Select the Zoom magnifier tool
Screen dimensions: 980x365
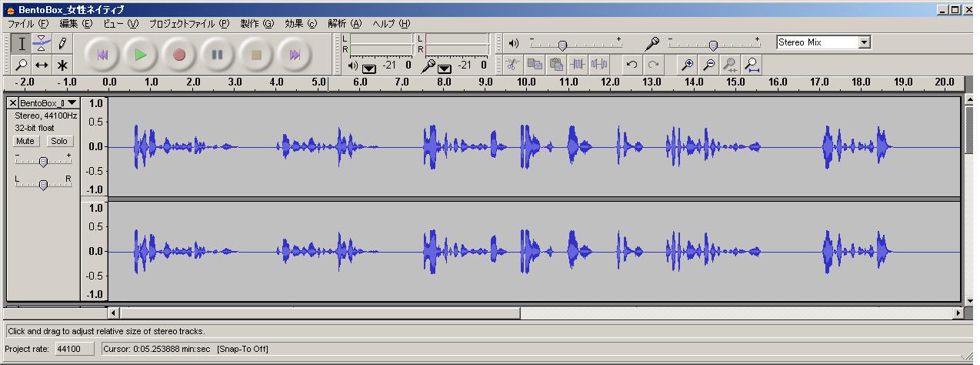click(x=22, y=65)
